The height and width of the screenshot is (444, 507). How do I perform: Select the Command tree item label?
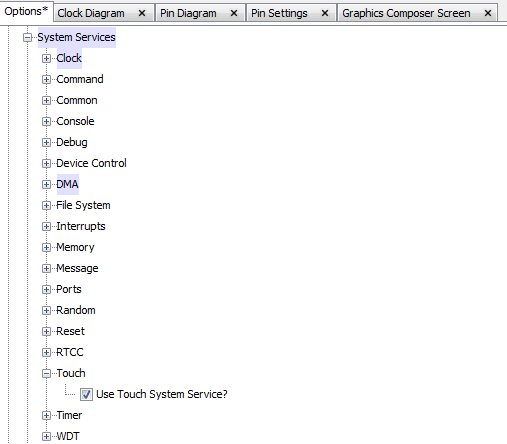coord(80,79)
